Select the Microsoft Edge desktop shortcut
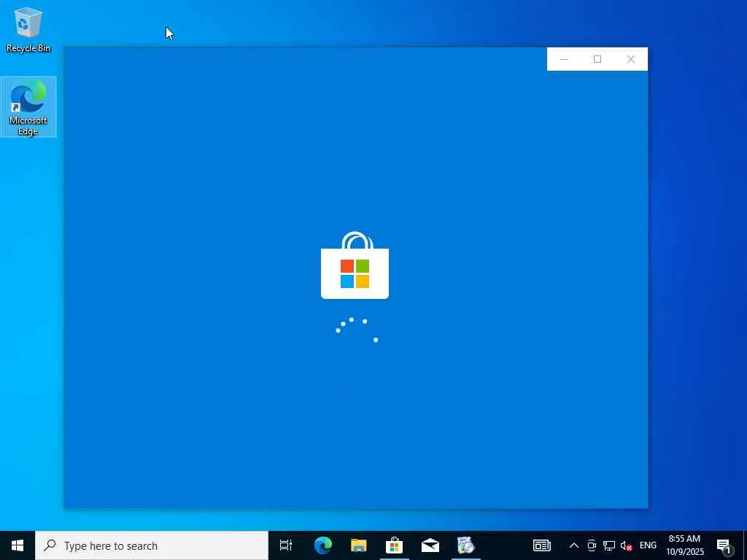 click(x=28, y=107)
